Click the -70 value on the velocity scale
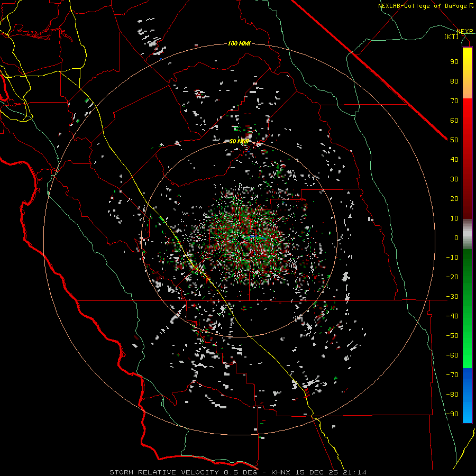476x476 pixels. 452,375
